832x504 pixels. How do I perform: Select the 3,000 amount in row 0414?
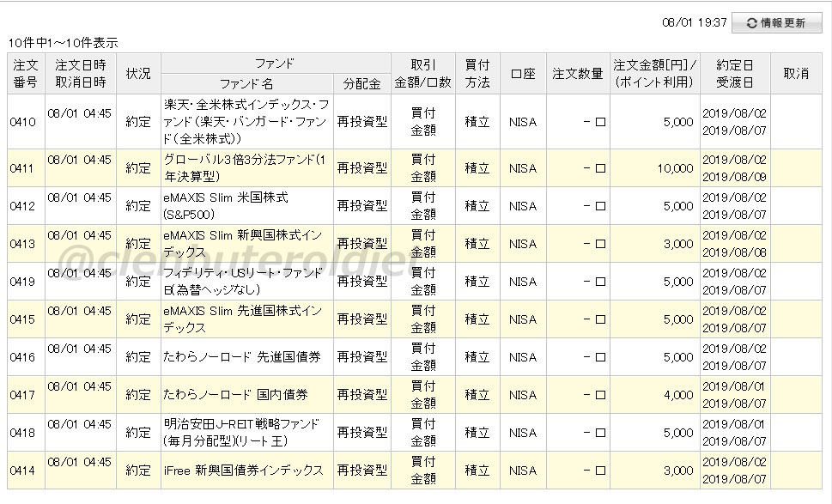[x=678, y=470]
